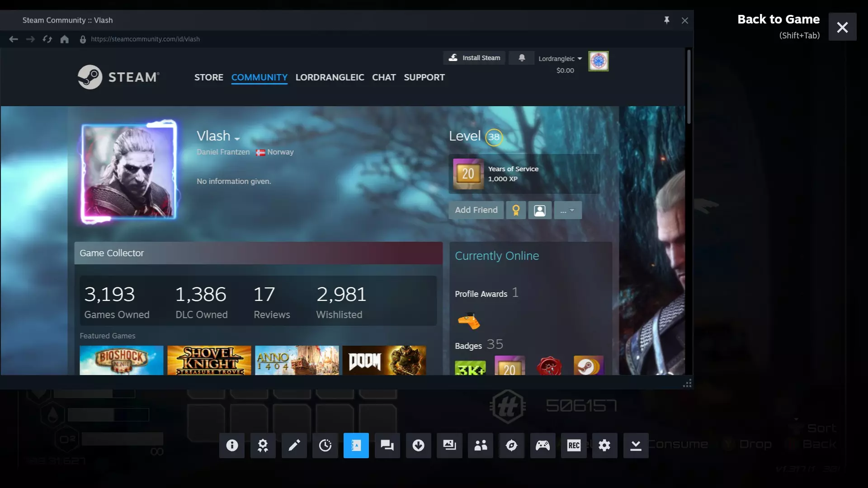Toggle the guides panel in overlay toolbar
The image size is (868, 488).
tap(356, 446)
